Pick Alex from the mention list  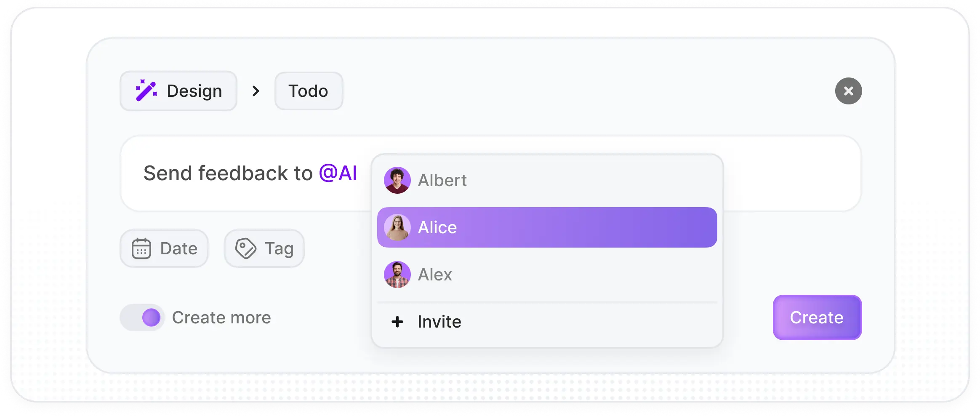coord(435,275)
